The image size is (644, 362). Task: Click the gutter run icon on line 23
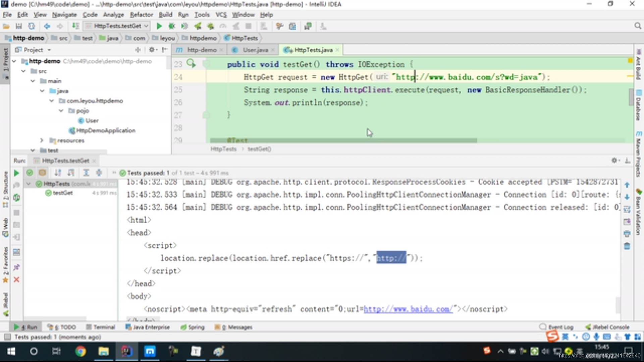pos(191,63)
